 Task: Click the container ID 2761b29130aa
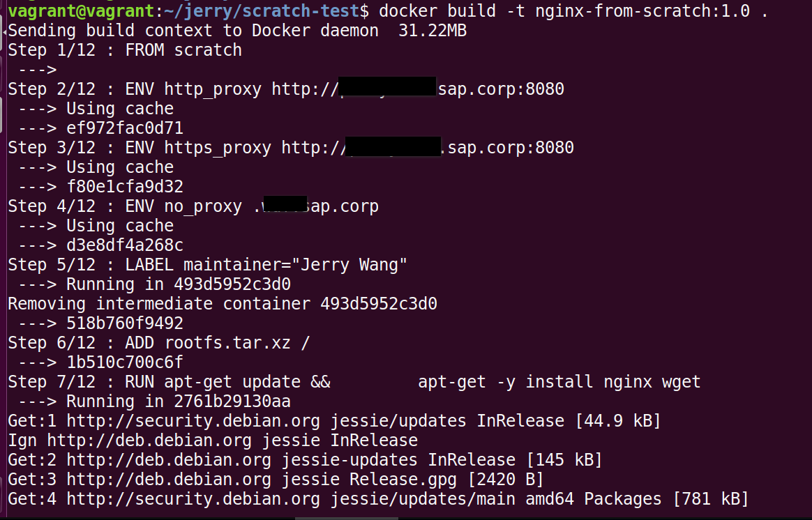click(227, 402)
